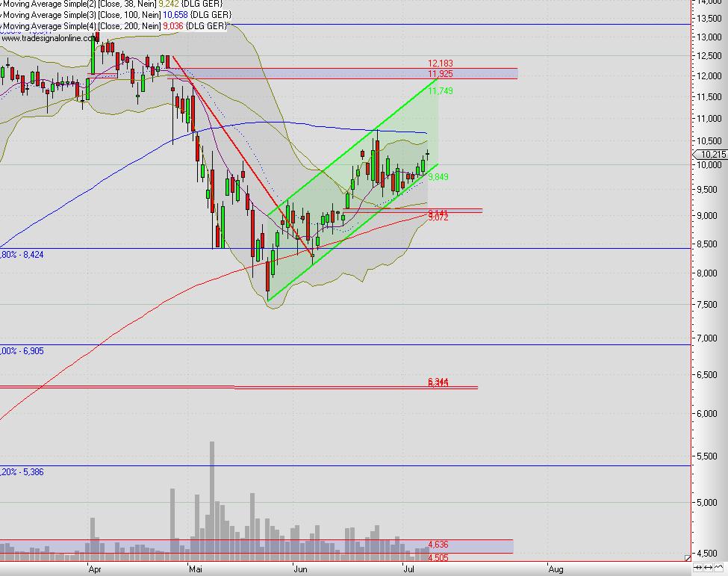Image resolution: width=728 pixels, height=576 pixels.
Task: Click the resistance label 11,925
Action: [440, 74]
